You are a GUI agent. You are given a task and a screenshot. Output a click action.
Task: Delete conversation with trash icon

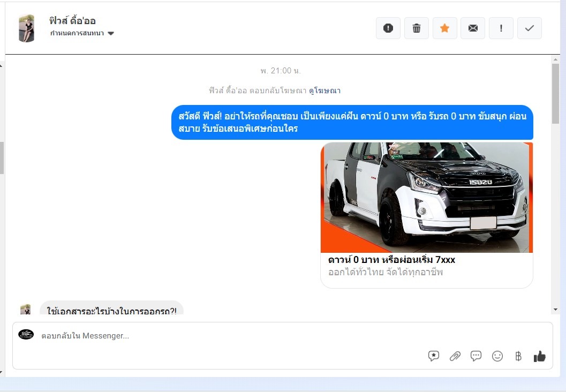coord(416,28)
